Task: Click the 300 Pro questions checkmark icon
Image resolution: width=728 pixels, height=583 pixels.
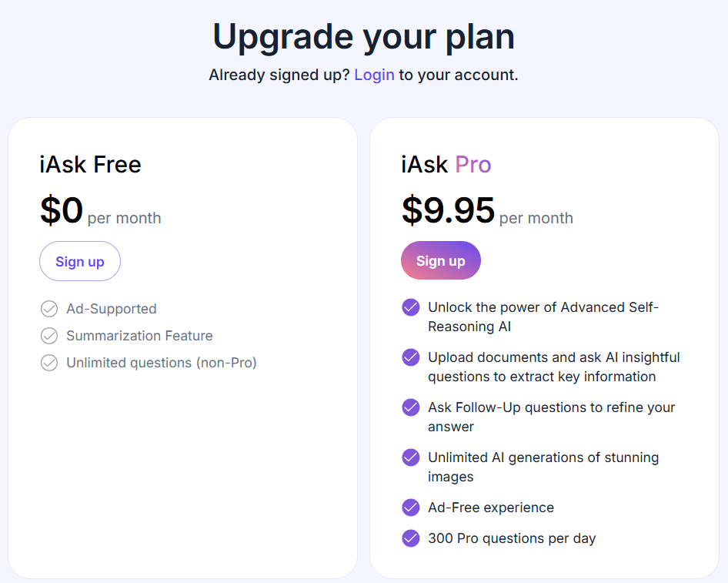Action: tap(411, 538)
